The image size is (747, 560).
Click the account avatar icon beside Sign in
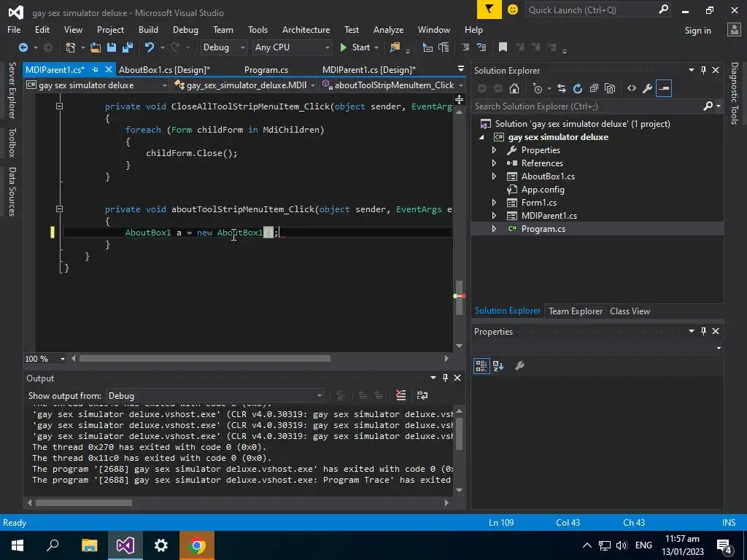point(734,30)
